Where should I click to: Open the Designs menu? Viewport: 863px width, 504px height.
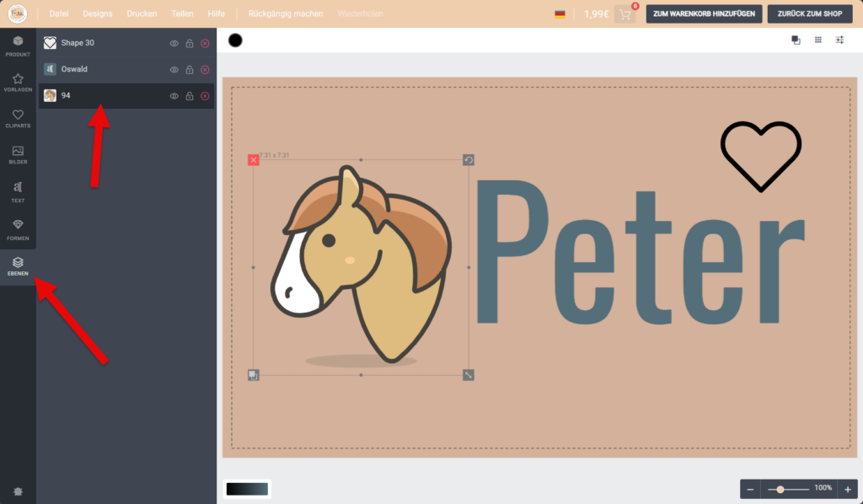97,14
